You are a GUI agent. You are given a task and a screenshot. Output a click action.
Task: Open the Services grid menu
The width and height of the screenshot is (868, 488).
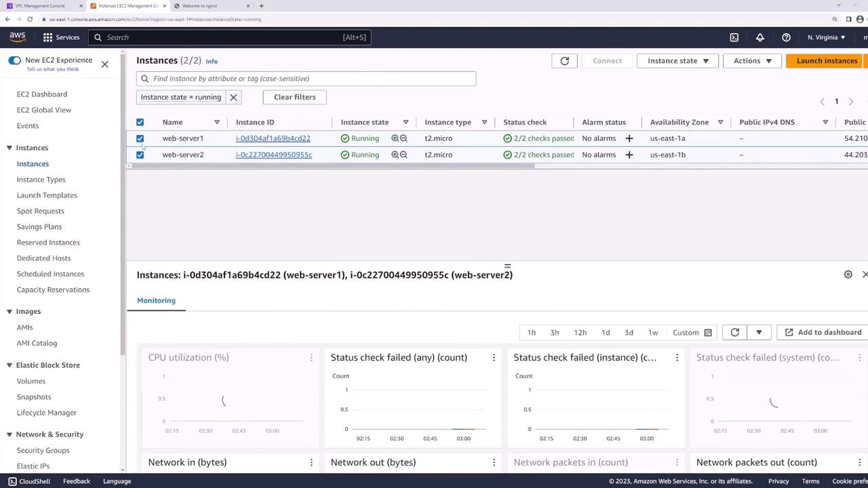tap(61, 37)
